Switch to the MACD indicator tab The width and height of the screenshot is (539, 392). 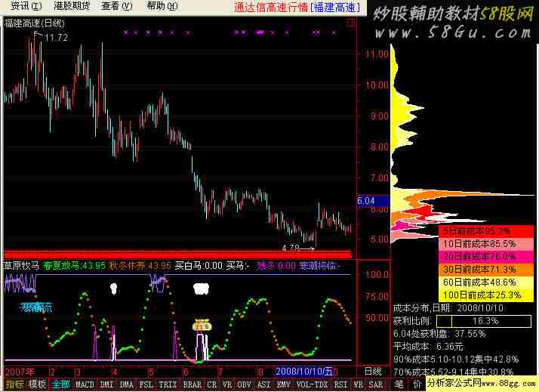click(85, 384)
